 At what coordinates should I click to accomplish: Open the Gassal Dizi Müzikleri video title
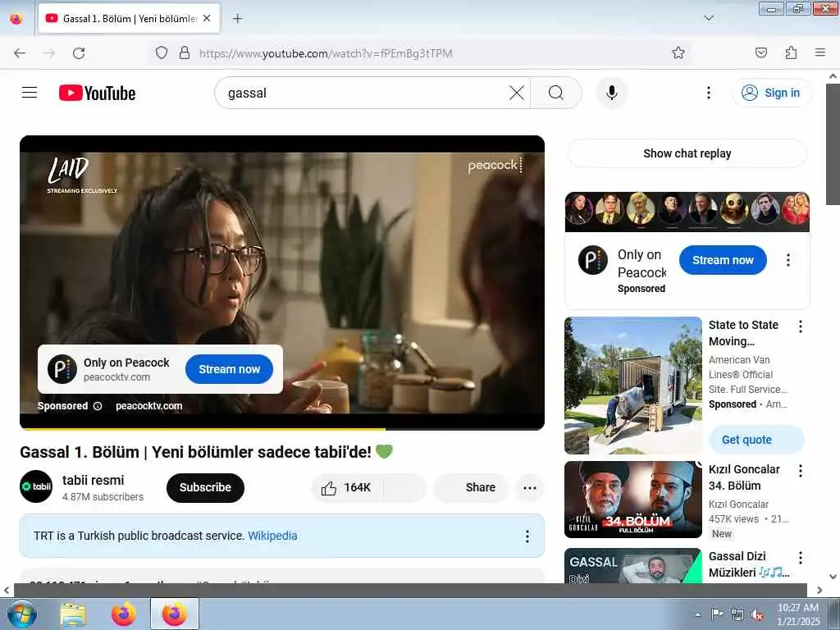[748, 564]
